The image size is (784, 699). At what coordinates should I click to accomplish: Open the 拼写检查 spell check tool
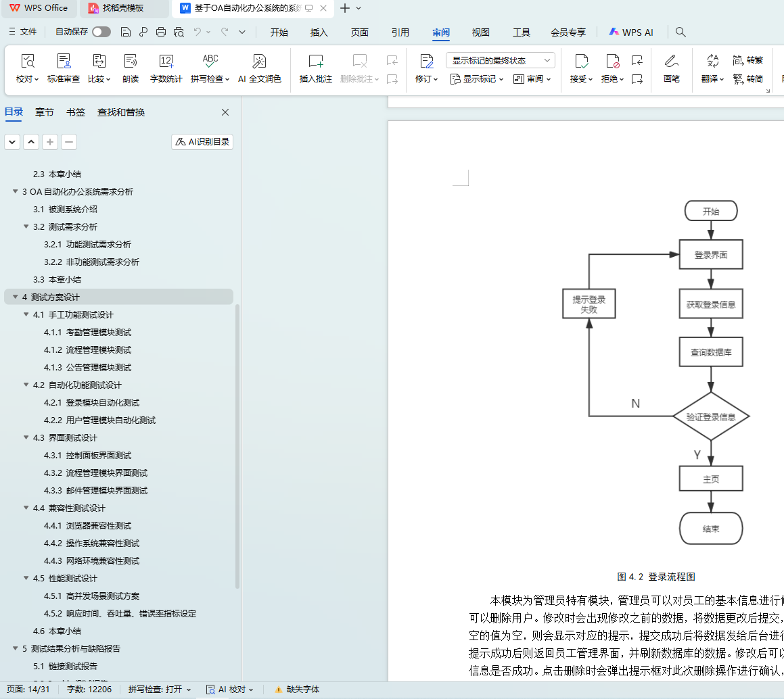point(210,62)
